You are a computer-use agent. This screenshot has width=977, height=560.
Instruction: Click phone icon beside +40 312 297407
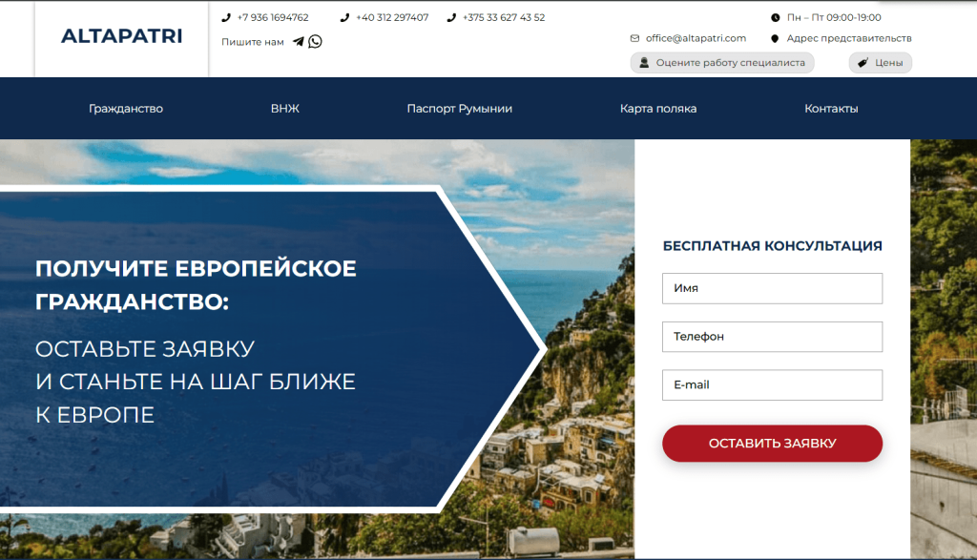click(x=343, y=17)
